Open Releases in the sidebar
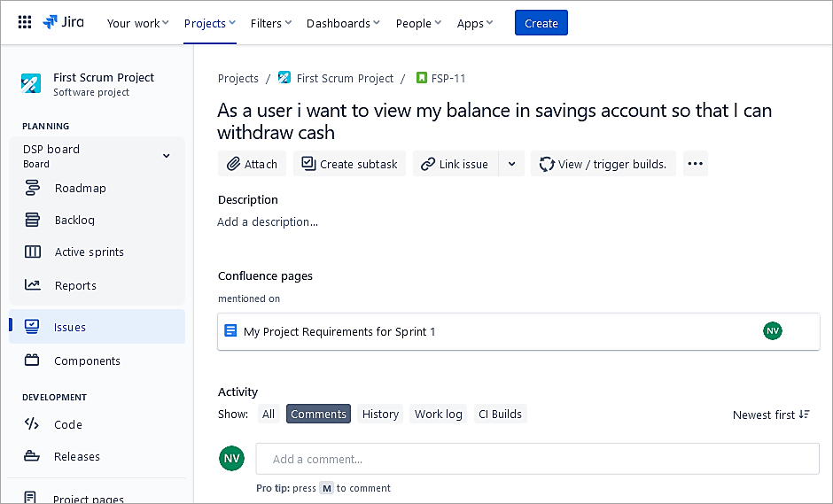The width and height of the screenshot is (833, 504). (x=77, y=456)
